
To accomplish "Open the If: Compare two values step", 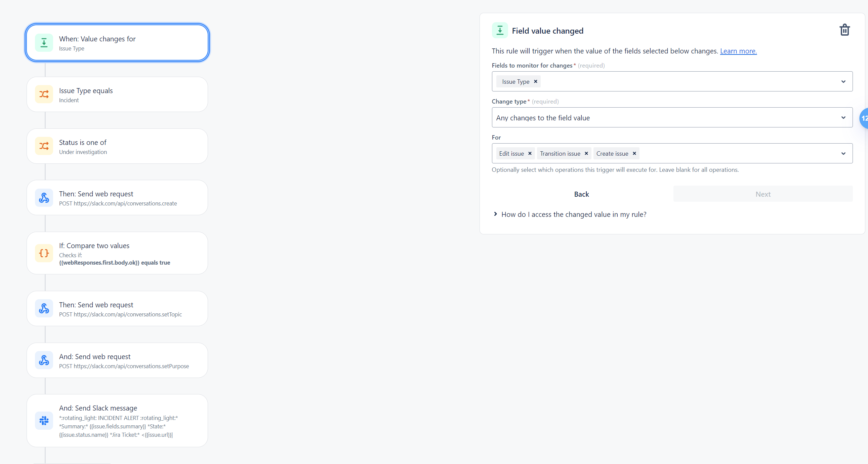I will coord(117,253).
